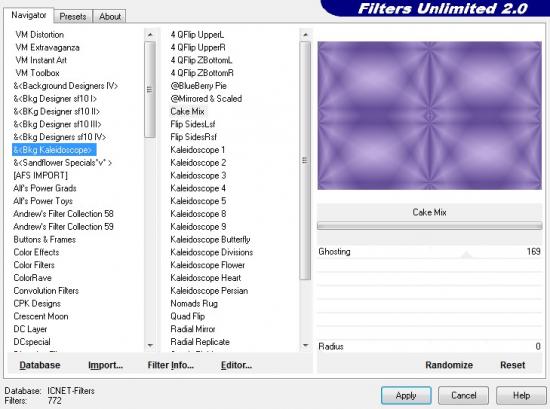
Task: Apply the Cake Mix filter
Action: (x=406, y=395)
